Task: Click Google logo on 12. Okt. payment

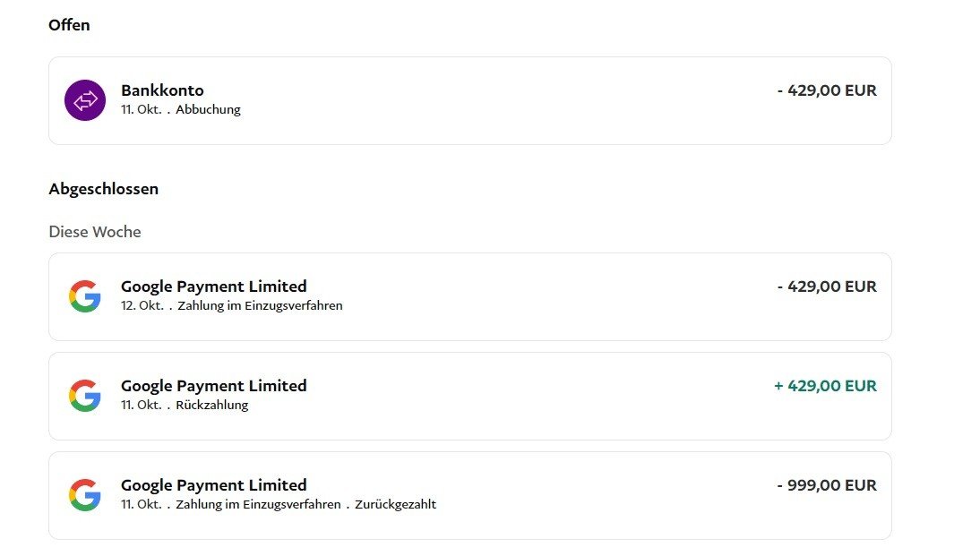Action: (85, 296)
